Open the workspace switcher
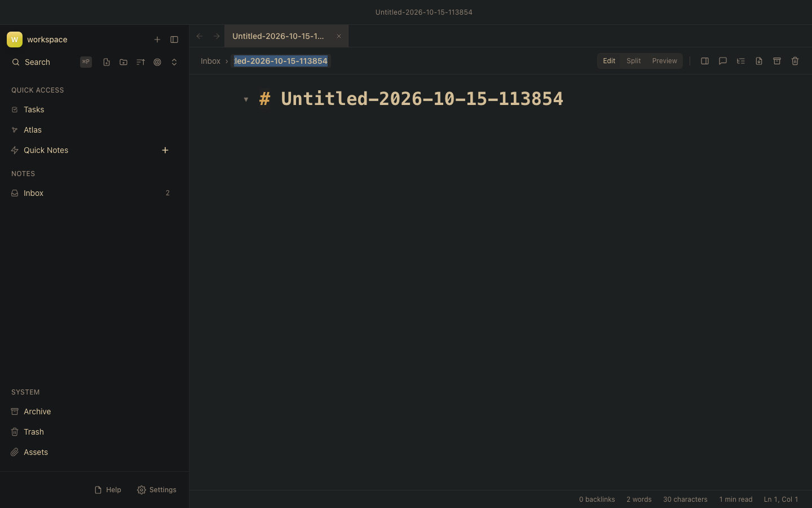 click(x=37, y=40)
